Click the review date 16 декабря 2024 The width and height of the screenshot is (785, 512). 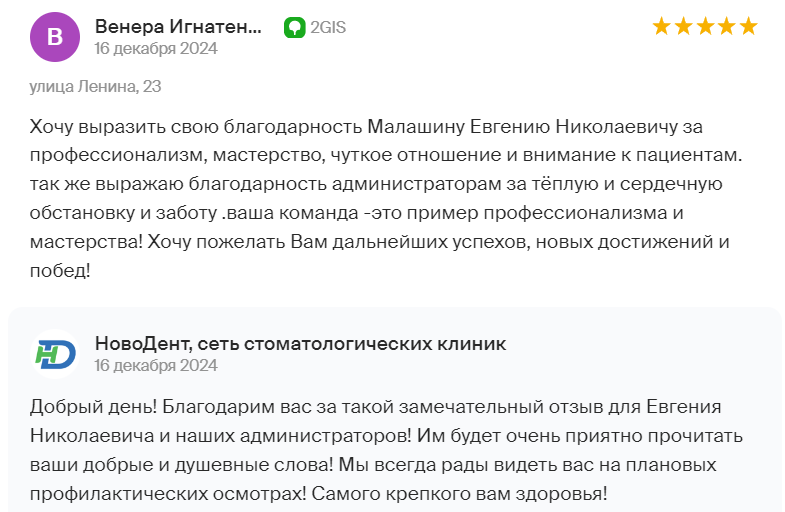156,49
